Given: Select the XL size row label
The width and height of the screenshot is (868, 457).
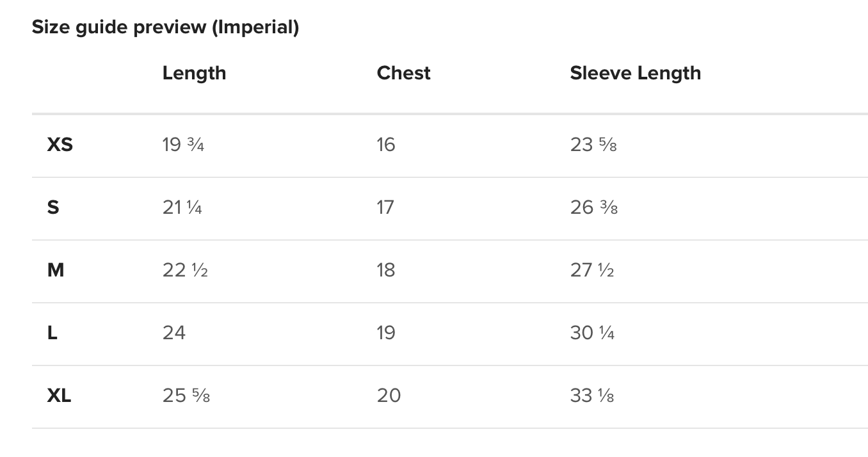Looking at the screenshot, I should (59, 396).
